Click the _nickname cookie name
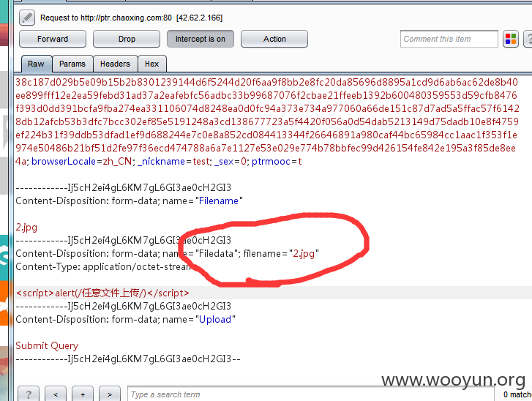 tap(161, 162)
